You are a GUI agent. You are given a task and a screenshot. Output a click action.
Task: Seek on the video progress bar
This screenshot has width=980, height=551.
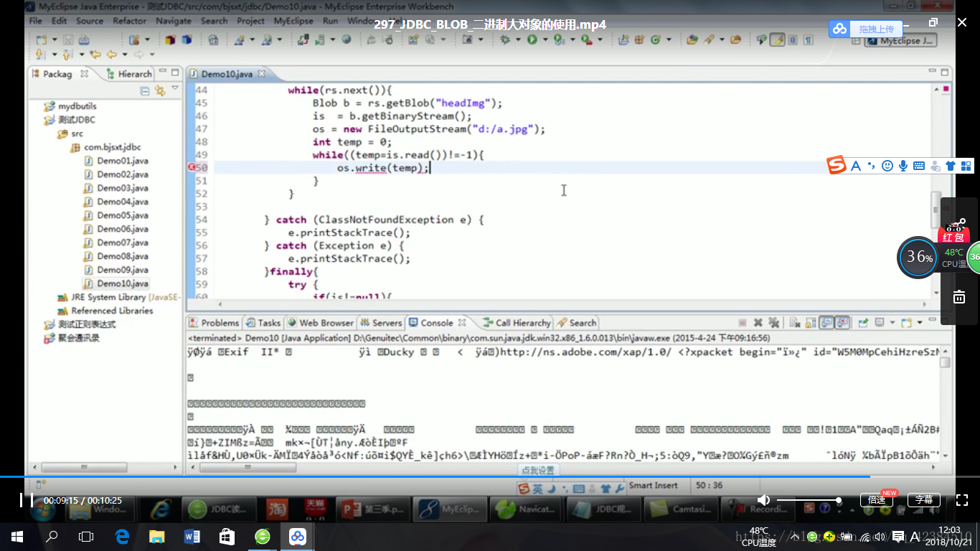click(x=490, y=476)
